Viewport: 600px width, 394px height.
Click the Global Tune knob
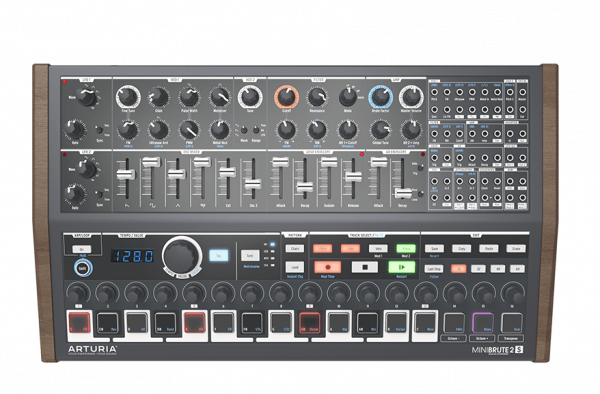pos(380,130)
